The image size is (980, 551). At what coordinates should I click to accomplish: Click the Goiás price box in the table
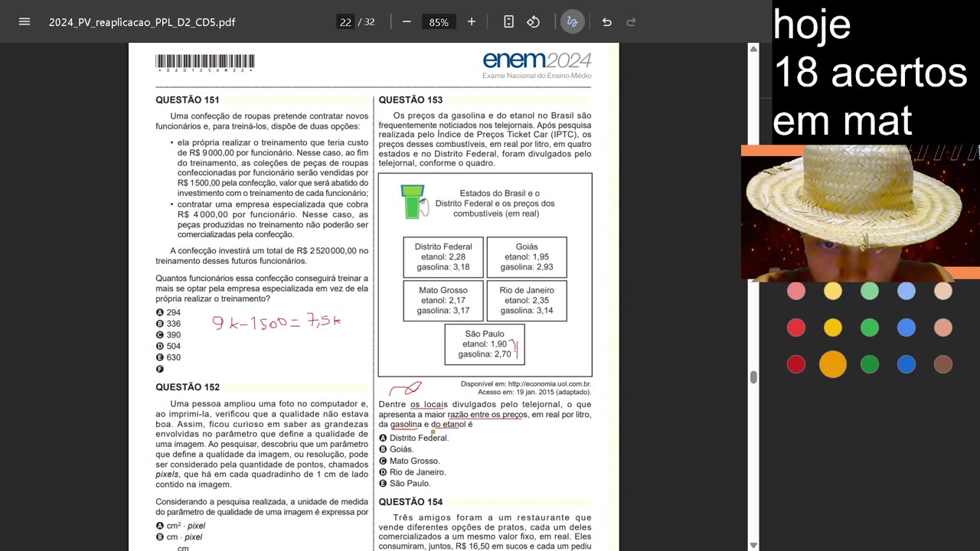coord(527,257)
